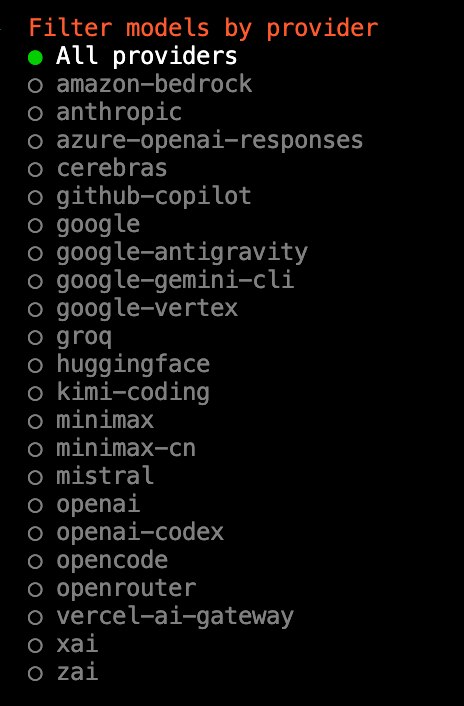Select the groq provider
Image resolution: width=464 pixels, height=706 pixels.
[x=70, y=336]
